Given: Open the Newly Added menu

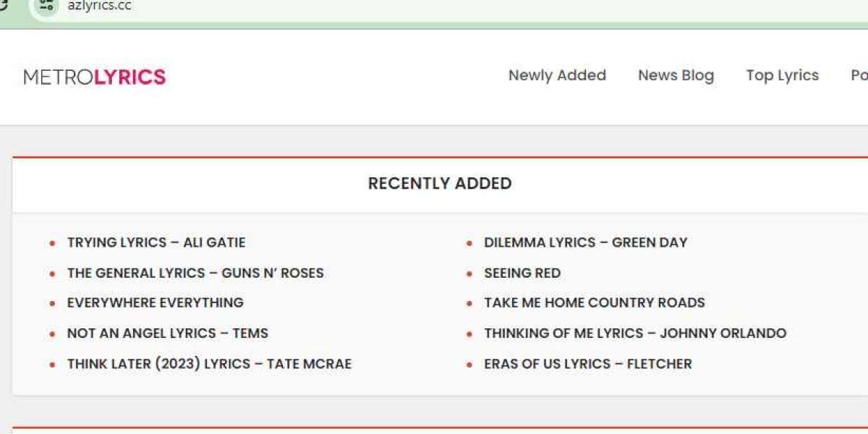Looking at the screenshot, I should point(558,75).
